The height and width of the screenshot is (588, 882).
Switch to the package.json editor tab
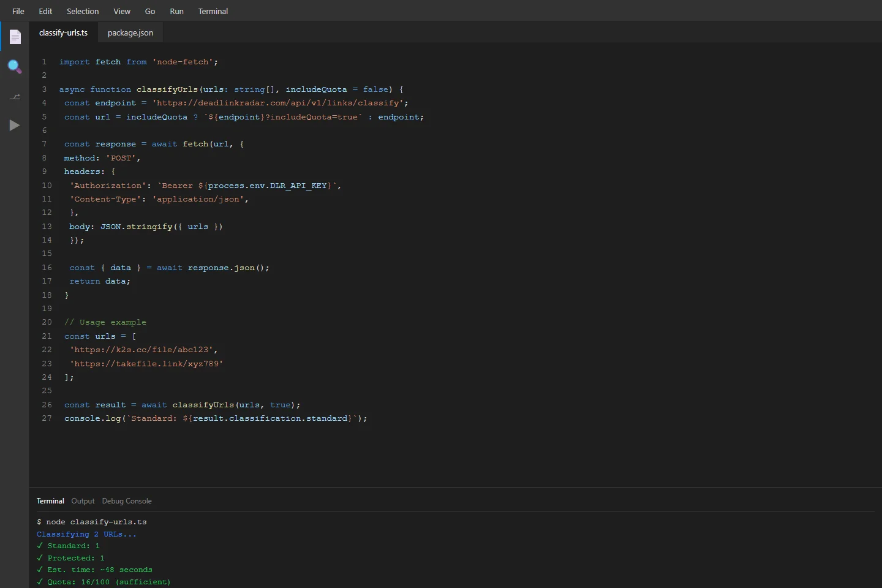point(130,33)
